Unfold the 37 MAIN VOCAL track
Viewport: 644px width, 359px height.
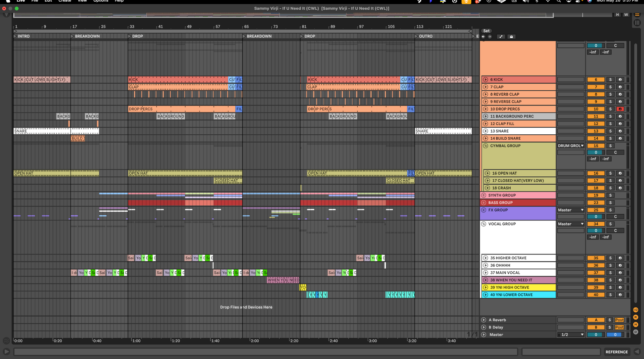click(x=485, y=273)
